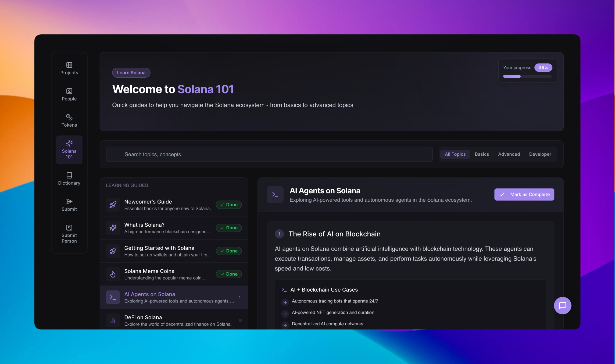Viewport: 615px width, 364px height.
Task: Click the Submit paper-plane icon
Action: (x=69, y=201)
